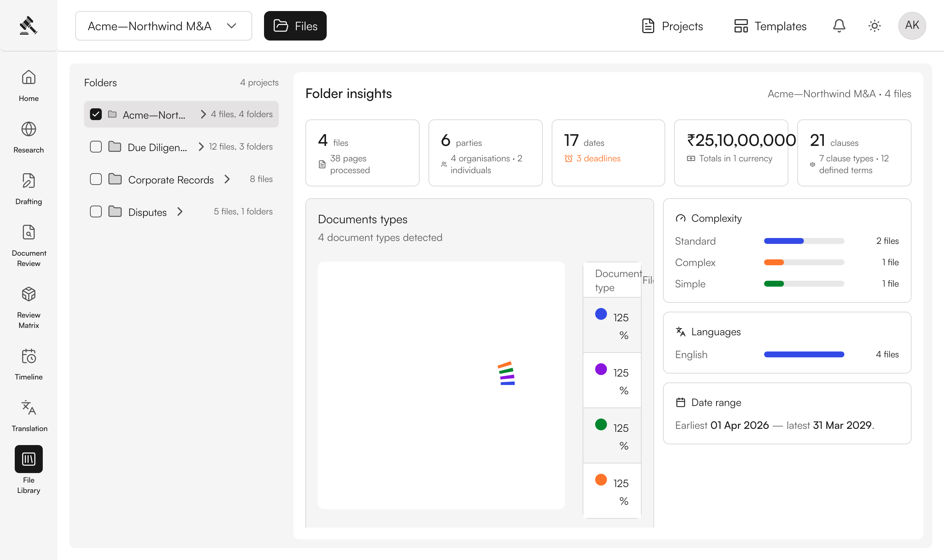The image size is (944, 560).
Task: Click the currency banknote icon
Action: tap(691, 158)
